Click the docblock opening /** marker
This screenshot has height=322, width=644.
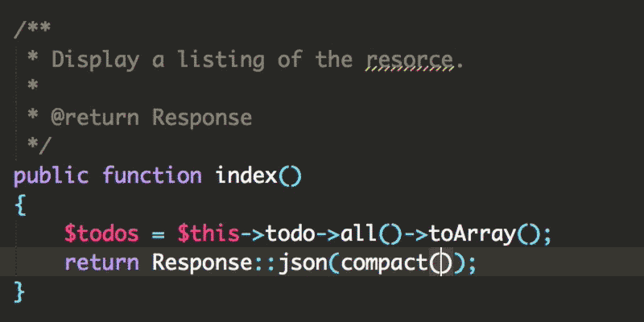click(32, 30)
